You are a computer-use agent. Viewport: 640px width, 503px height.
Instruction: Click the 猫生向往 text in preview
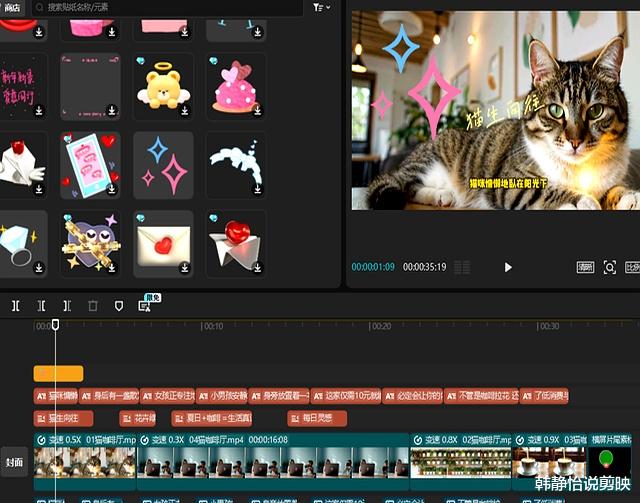[x=505, y=112]
